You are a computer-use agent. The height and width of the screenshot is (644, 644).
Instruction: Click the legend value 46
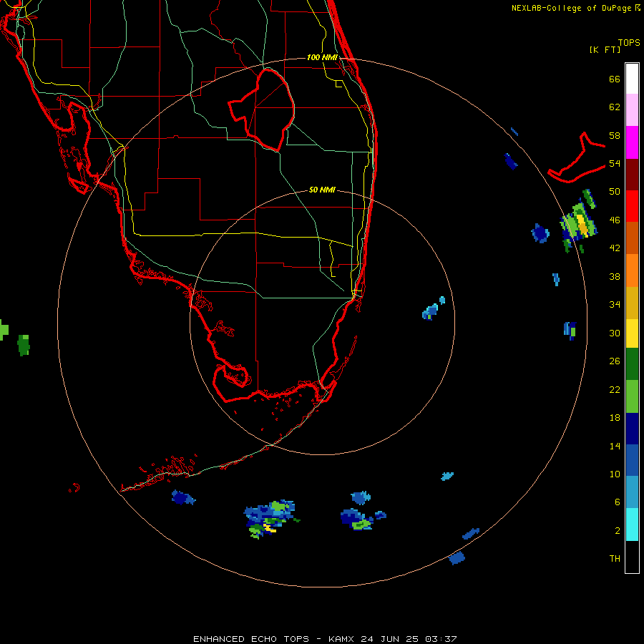point(615,220)
